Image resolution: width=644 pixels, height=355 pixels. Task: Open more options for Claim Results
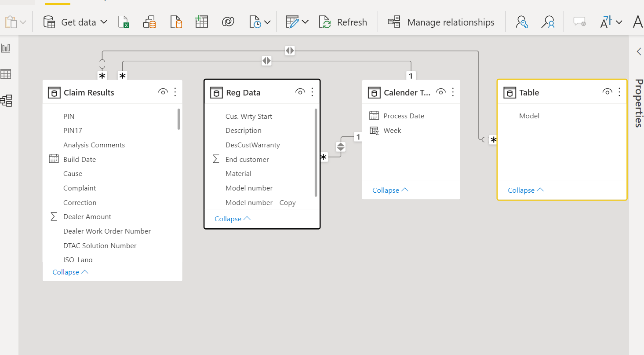pos(175,92)
